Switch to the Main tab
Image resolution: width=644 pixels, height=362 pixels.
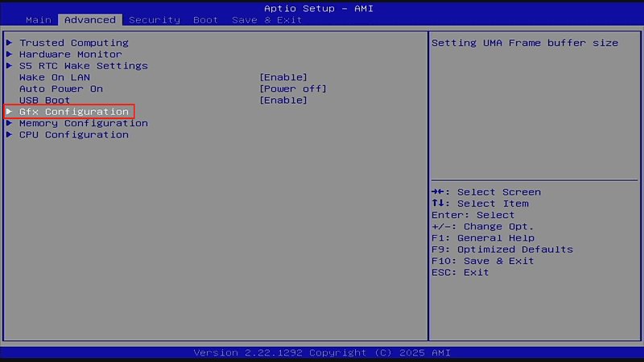[x=39, y=19]
